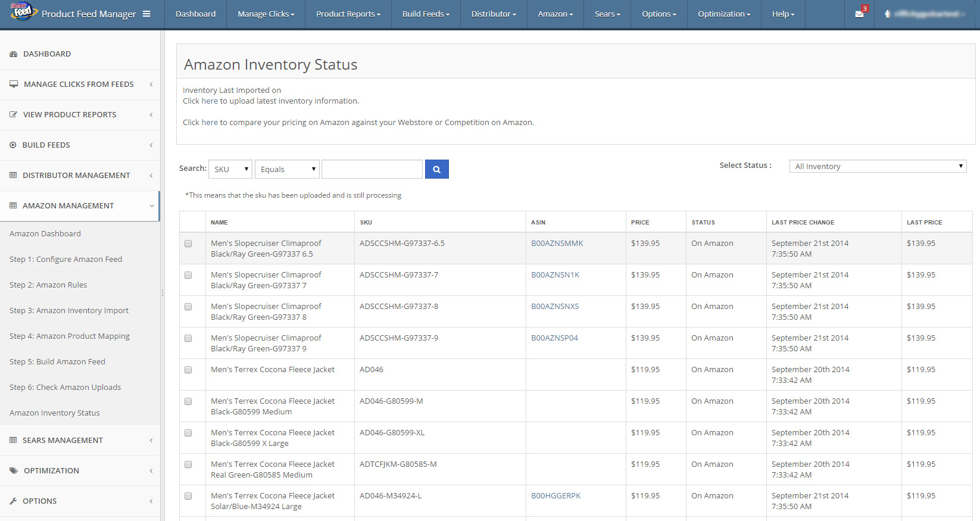Screen dimensions: 980x521
Task: Click the sidebar resize splitter handle
Action: coord(162,293)
